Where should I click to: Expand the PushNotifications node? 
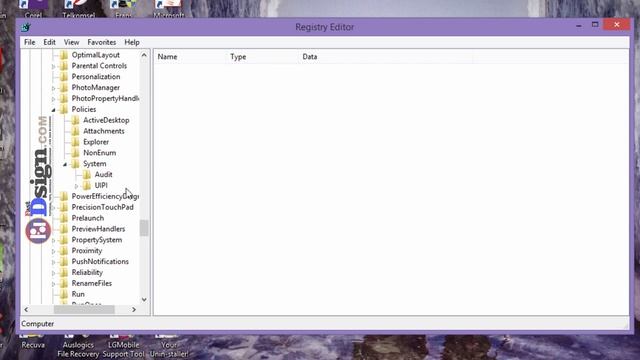click(x=53, y=262)
